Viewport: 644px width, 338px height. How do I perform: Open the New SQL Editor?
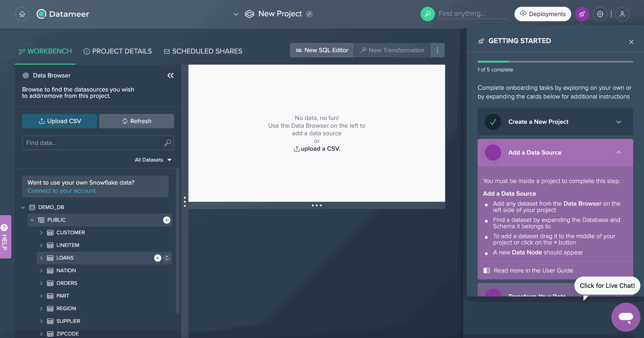(x=322, y=50)
